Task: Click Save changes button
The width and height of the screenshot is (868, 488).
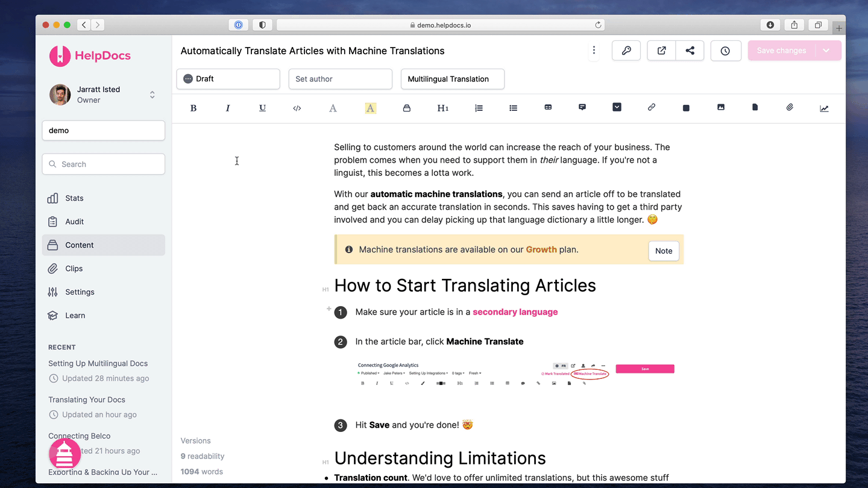Action: click(782, 51)
